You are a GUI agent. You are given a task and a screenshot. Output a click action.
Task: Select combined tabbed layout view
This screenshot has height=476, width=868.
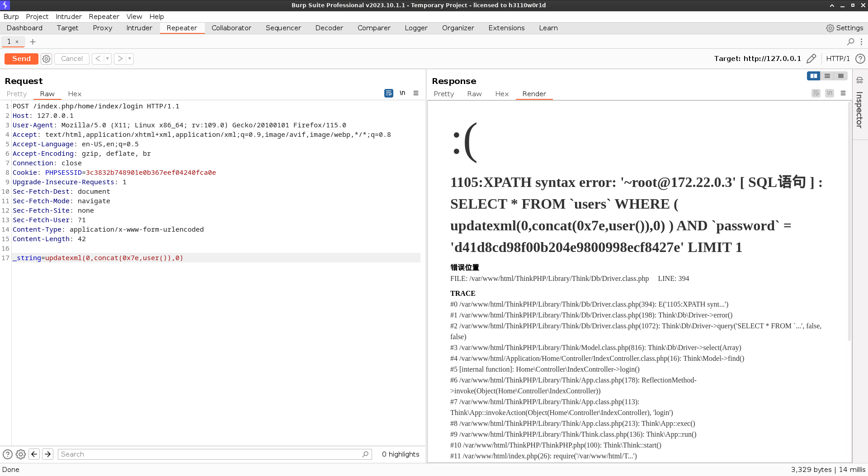841,76
